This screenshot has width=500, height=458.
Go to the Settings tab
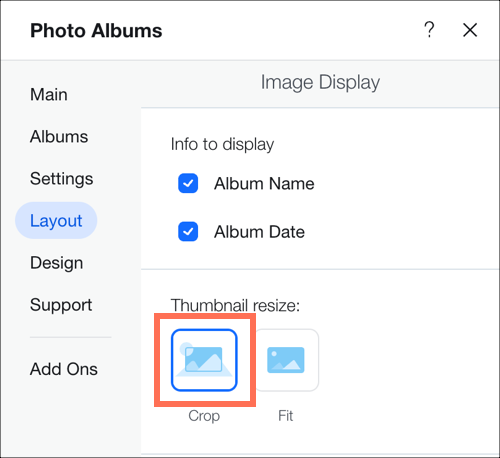[62, 179]
